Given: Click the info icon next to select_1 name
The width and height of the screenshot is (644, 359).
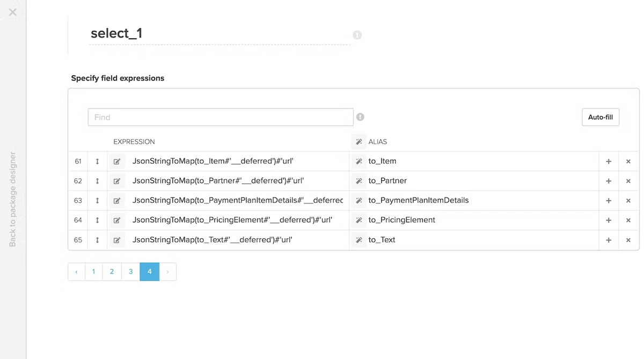Looking at the screenshot, I should point(357,35).
